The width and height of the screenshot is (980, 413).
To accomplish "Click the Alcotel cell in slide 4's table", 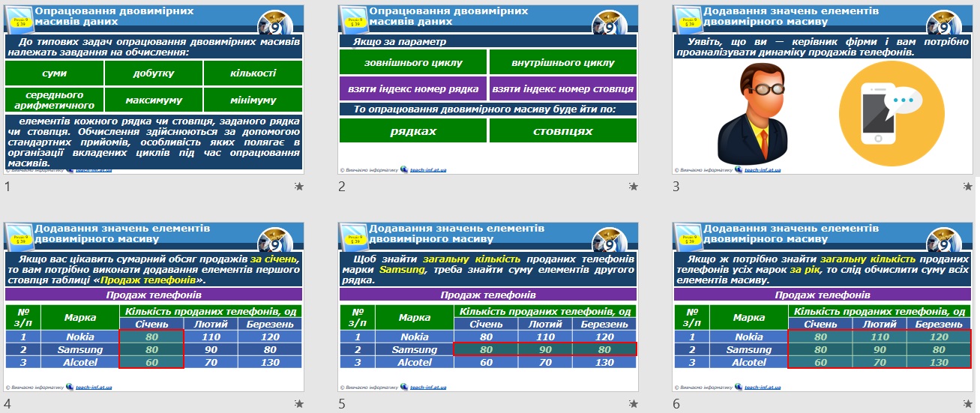I will [x=79, y=362].
